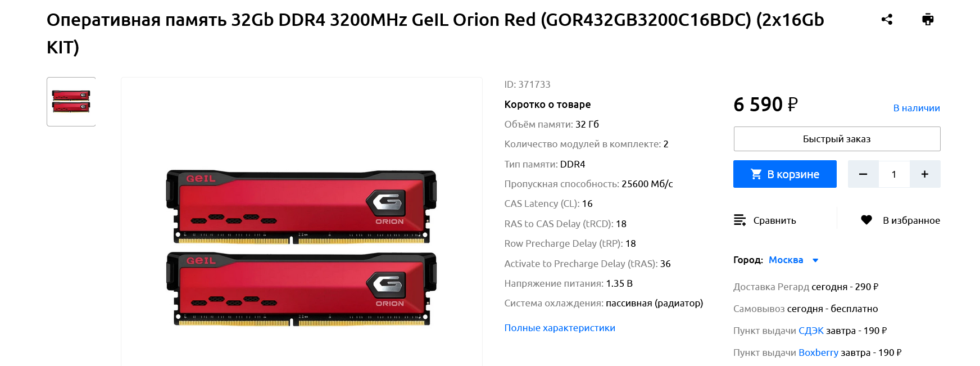Click the main GeIL Orion product image

tap(301, 248)
